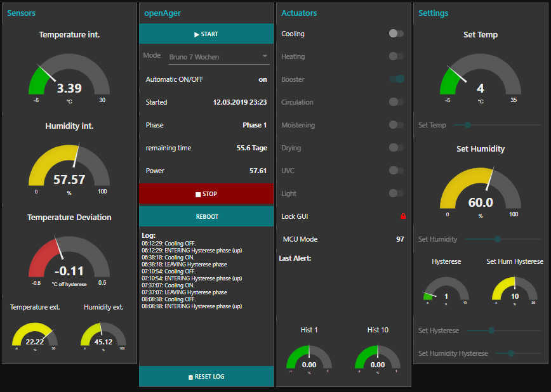
Task: Click the Temperature int. gauge
Action: coord(69,78)
